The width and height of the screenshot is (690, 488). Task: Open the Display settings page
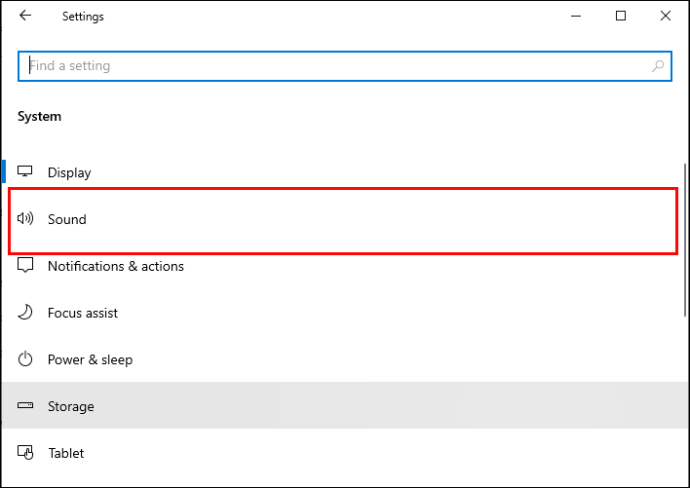tap(343, 172)
